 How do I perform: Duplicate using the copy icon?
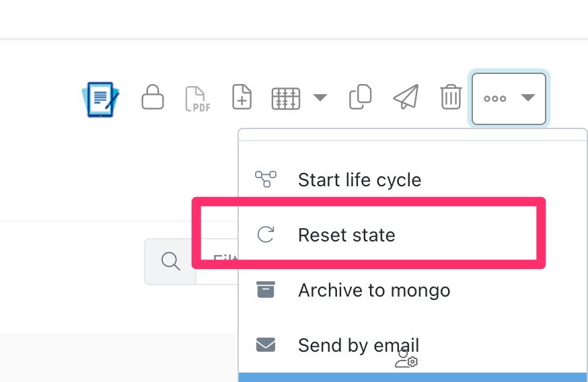pyautogui.click(x=361, y=98)
